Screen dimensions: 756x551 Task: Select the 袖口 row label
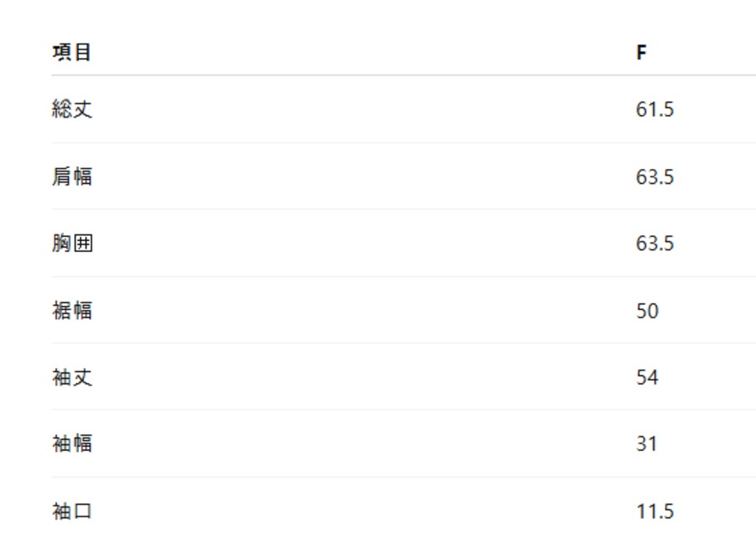(72, 511)
